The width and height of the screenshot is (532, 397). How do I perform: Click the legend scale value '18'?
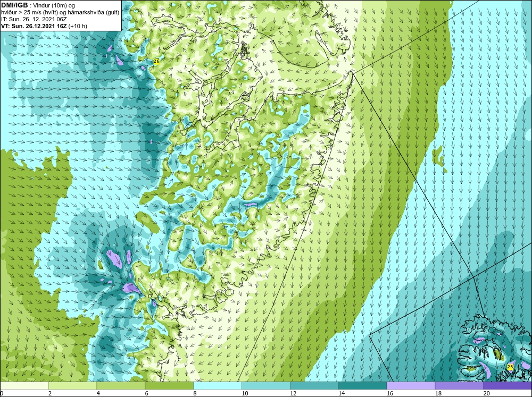(x=438, y=393)
